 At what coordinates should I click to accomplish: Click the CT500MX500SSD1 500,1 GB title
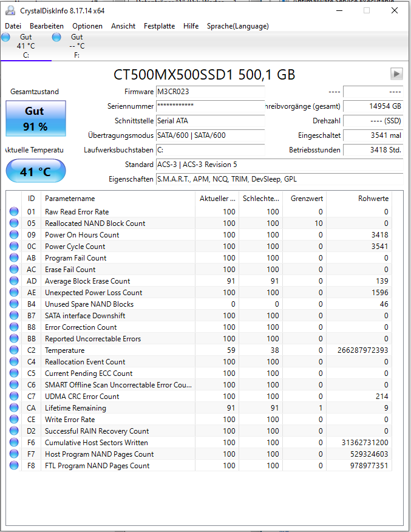tap(204, 75)
